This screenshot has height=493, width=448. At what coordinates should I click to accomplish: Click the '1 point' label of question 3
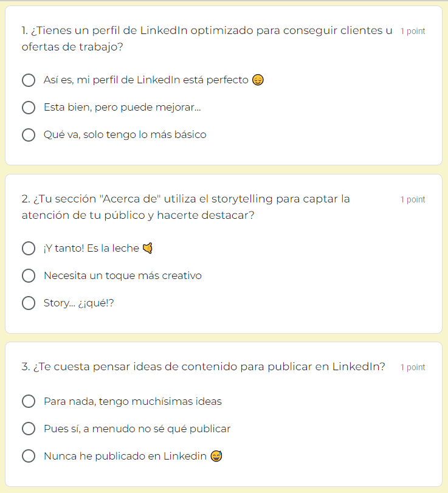click(413, 367)
